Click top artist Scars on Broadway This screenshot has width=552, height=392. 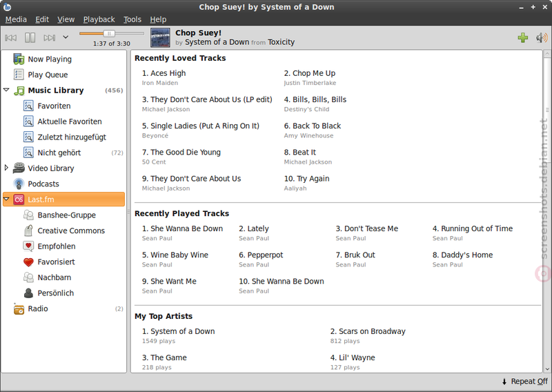pyautogui.click(x=368, y=331)
